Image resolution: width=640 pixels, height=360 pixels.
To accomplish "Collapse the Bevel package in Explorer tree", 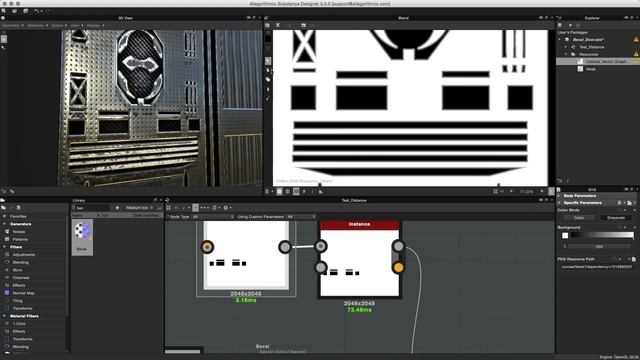I will [560, 40].
